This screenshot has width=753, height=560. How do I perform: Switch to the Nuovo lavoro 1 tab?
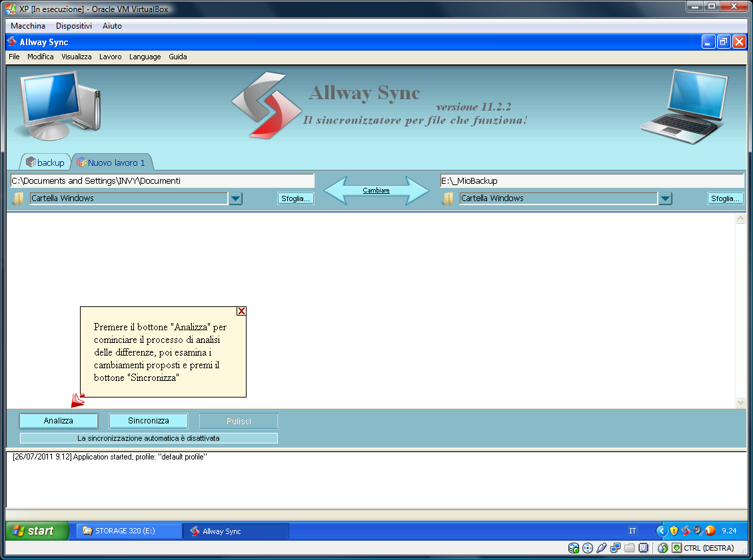[x=112, y=162]
